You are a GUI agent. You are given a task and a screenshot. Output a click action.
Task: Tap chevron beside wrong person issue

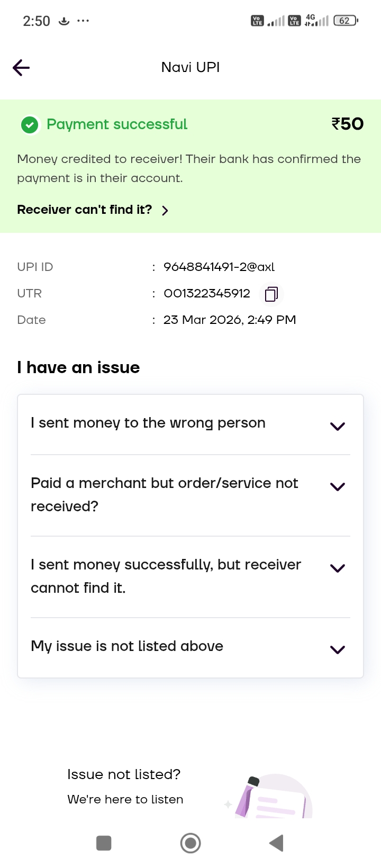[337, 426]
